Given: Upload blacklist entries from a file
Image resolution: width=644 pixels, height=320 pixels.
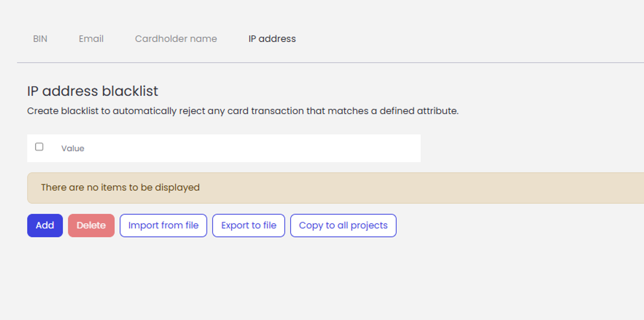Looking at the screenshot, I should coord(163,226).
